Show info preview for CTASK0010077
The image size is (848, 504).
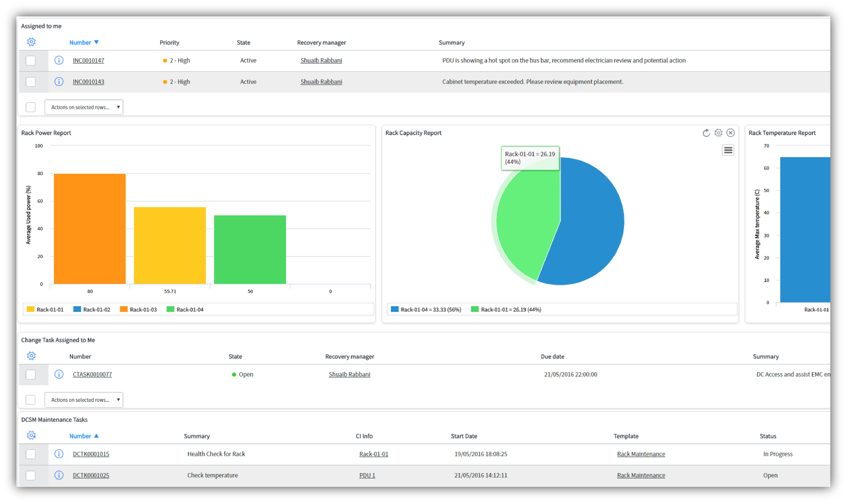click(x=59, y=374)
